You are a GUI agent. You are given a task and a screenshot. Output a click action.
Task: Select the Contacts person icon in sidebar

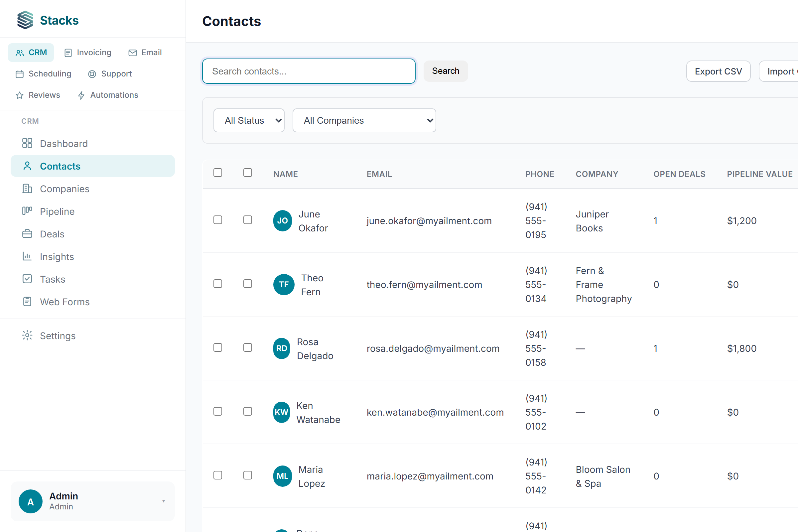pos(27,166)
